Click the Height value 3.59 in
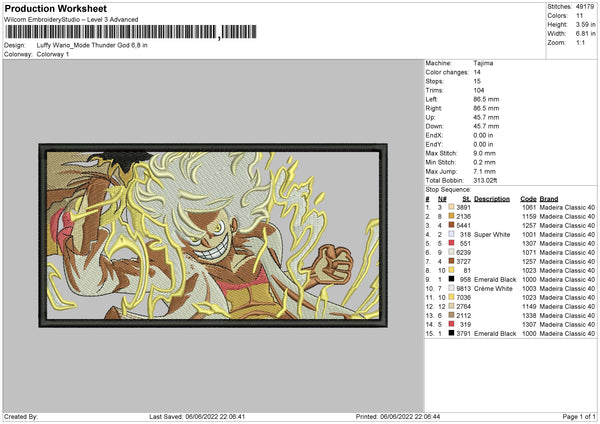Image resolution: width=600 pixels, height=424 pixels. pos(585,24)
